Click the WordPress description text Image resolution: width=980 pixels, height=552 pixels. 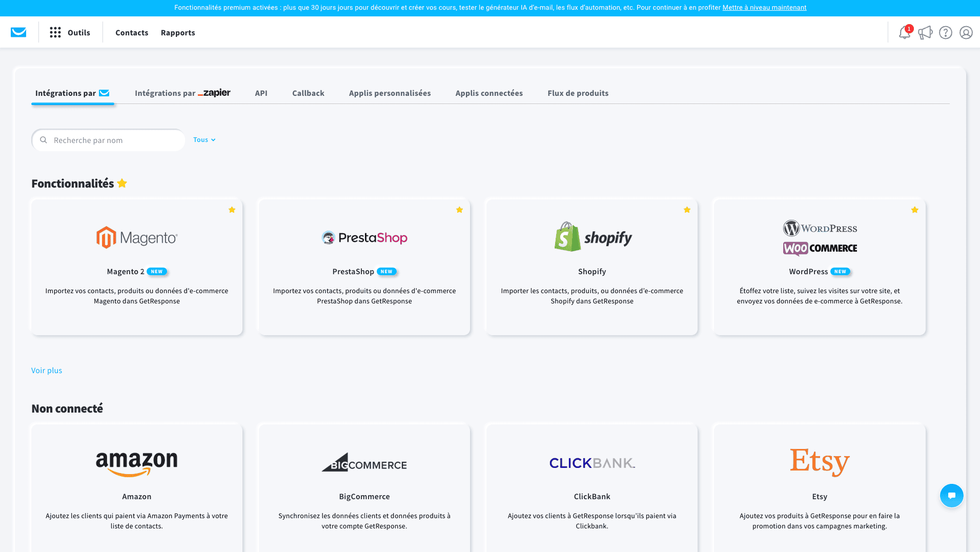coord(820,296)
